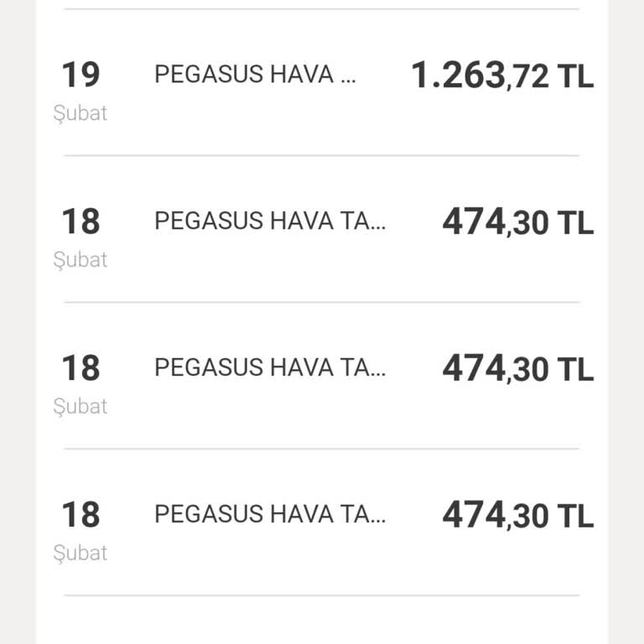Open the last 18 Şubat Pegasus transaction

click(x=270, y=514)
